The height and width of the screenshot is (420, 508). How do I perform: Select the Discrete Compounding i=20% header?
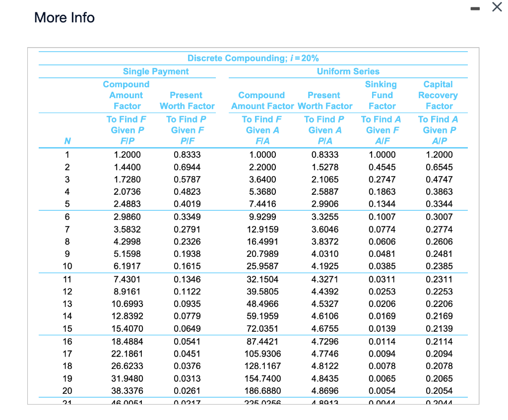coord(253,59)
